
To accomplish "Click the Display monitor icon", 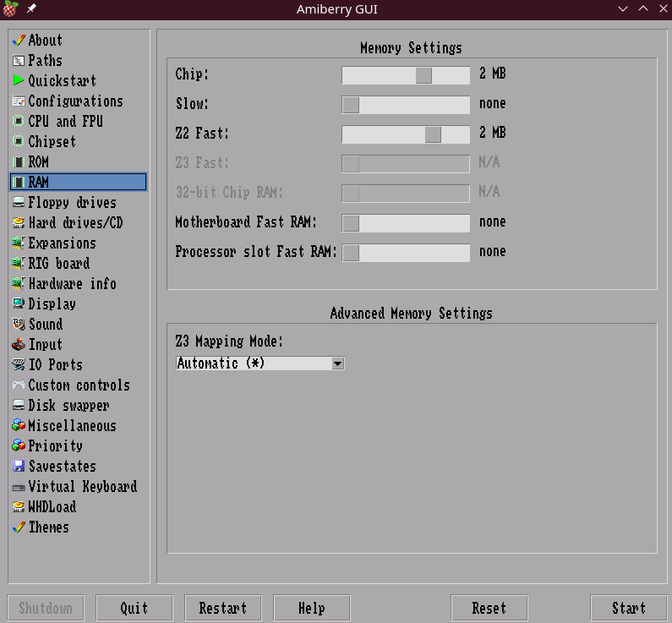I will tap(19, 303).
